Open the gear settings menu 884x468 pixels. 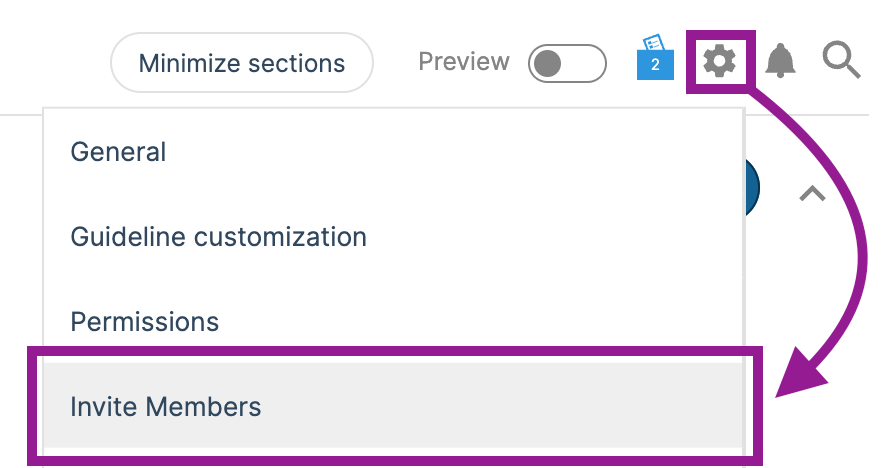pos(719,61)
